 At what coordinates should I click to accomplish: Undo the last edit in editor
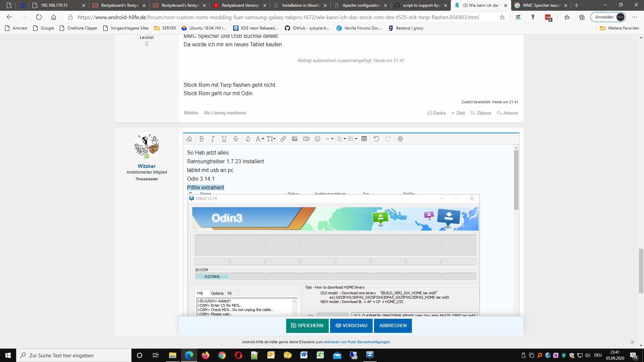[x=376, y=139]
